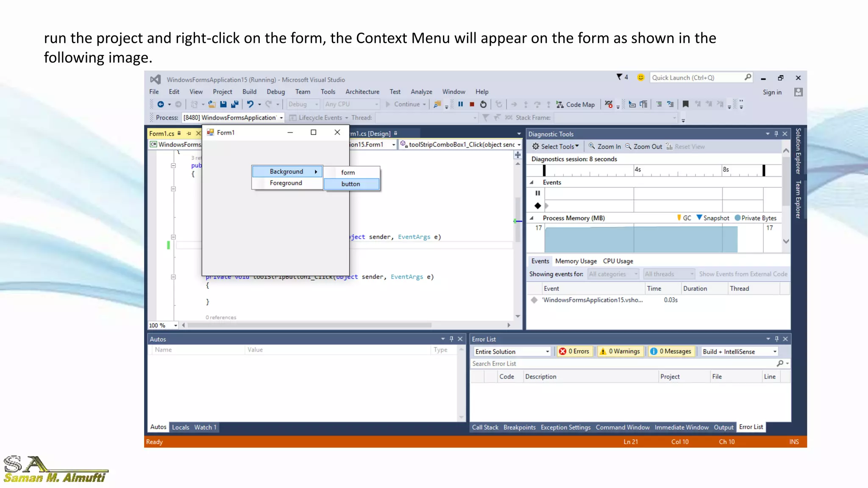The image size is (868, 488).
Task: Click the feedback smiley icon
Action: [x=641, y=77]
